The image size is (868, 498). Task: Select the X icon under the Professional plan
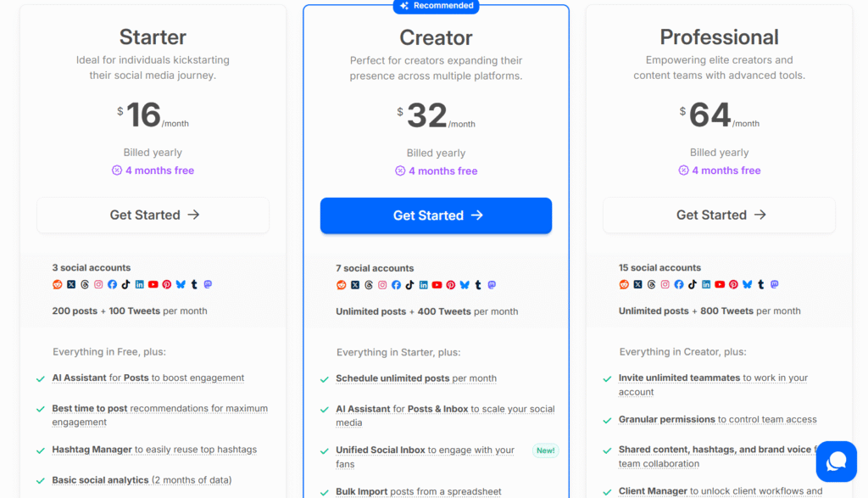click(638, 284)
